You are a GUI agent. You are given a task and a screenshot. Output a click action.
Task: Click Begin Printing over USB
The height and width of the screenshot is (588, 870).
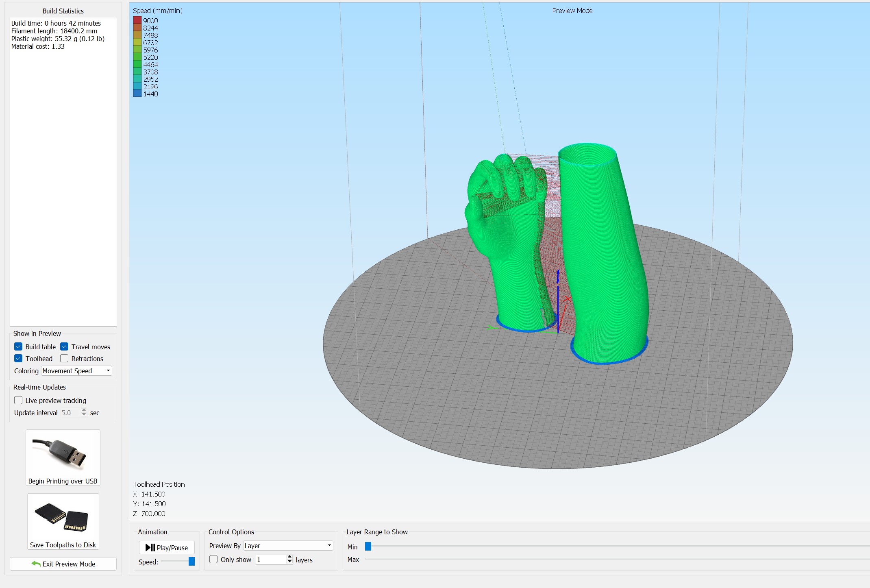(63, 457)
